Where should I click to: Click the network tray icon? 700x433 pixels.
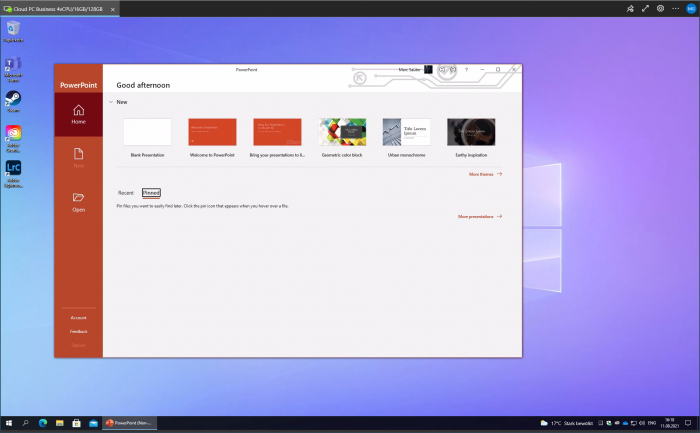[x=633, y=423]
